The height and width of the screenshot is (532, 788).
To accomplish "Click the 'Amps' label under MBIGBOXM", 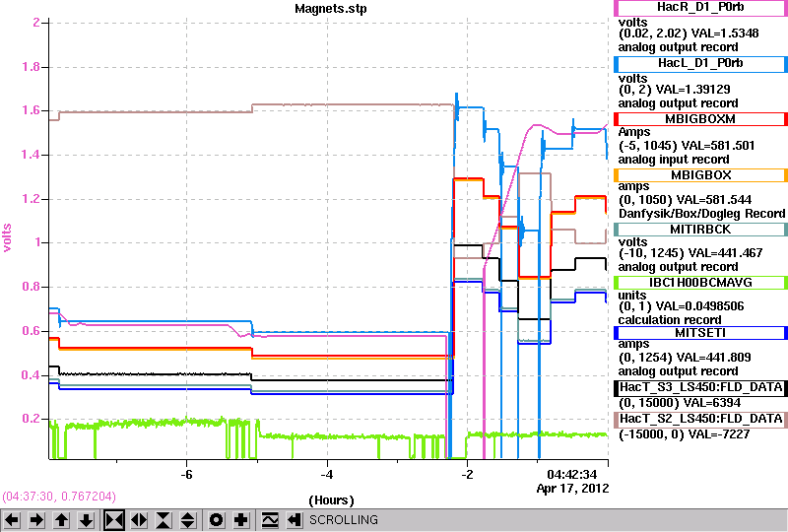I will [x=634, y=132].
